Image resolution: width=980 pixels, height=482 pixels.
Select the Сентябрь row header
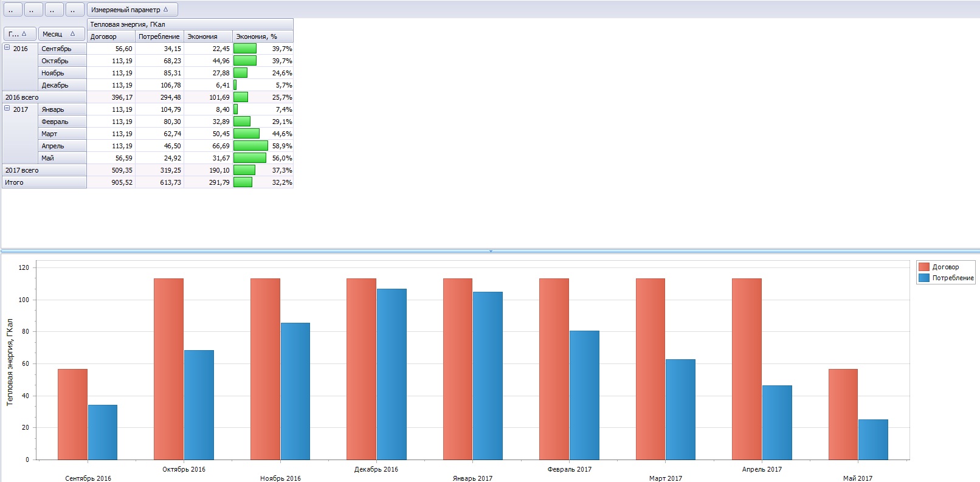(62, 49)
